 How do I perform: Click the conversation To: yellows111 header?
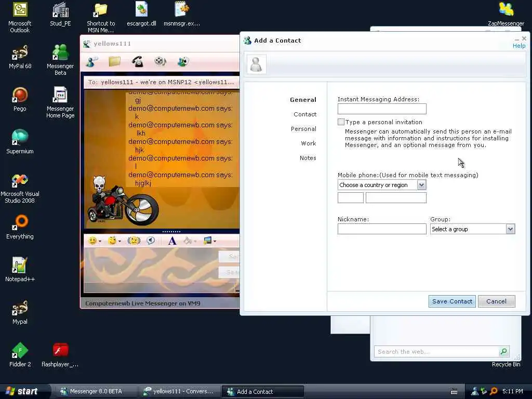point(161,82)
